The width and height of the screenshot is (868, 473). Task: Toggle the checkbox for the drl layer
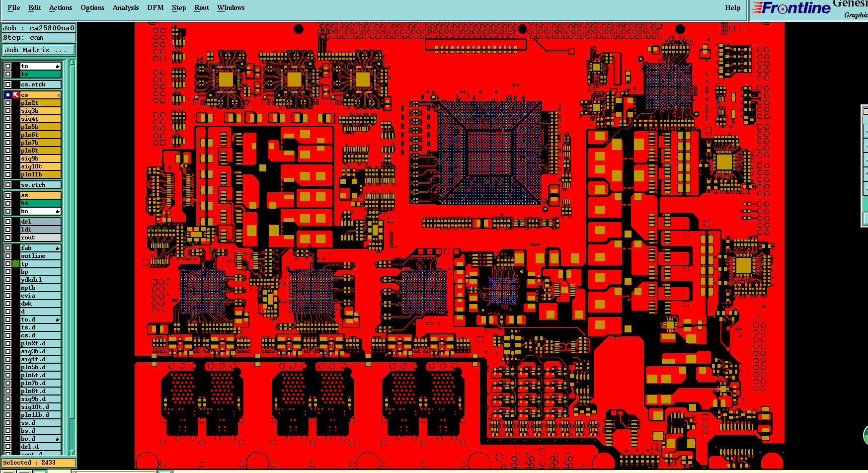coord(8,222)
